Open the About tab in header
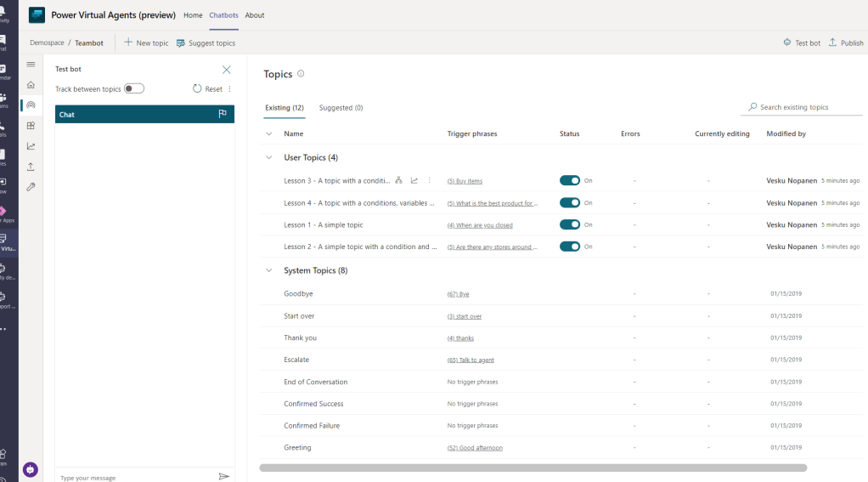 click(x=255, y=15)
